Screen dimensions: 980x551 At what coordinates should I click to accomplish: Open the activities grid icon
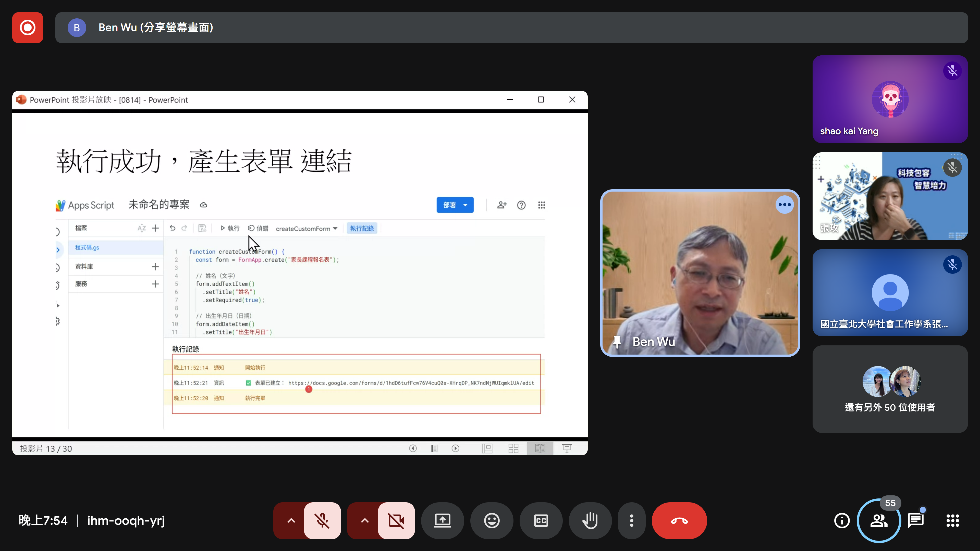pyautogui.click(x=953, y=521)
